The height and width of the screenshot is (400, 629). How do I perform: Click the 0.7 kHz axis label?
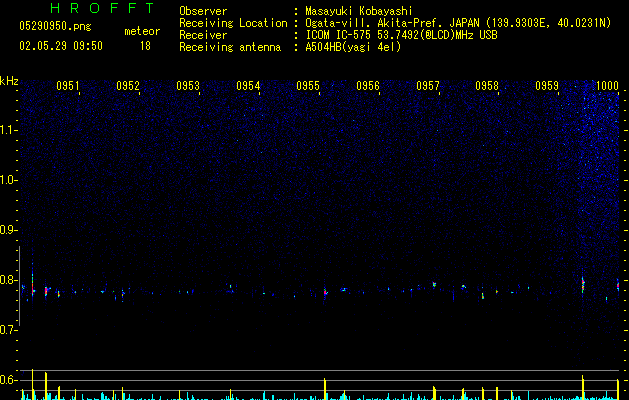pyautogui.click(x=8, y=330)
